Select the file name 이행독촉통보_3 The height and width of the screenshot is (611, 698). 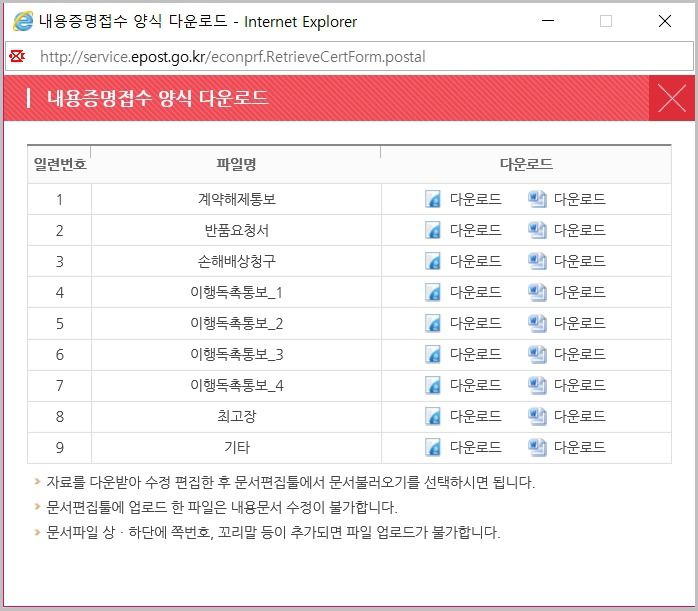(236, 354)
